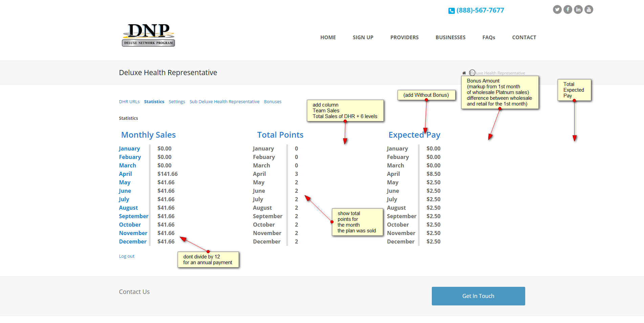The height and width of the screenshot is (323, 644).
Task: Open November under Monthly Sales
Action: [133, 233]
